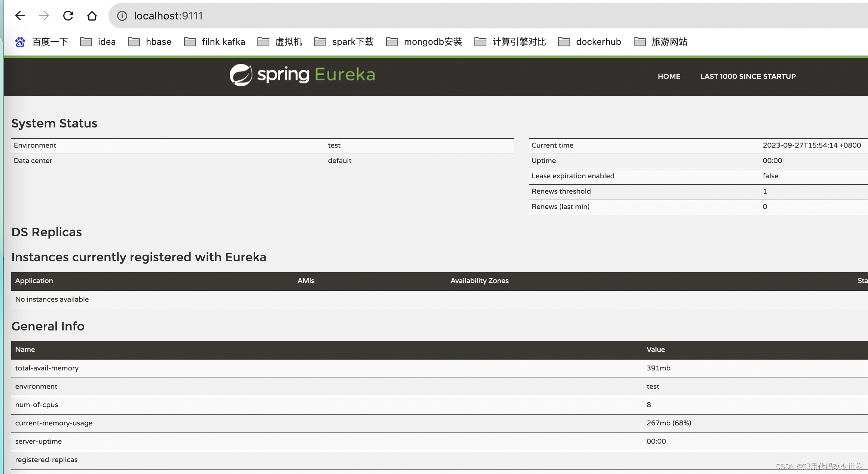
Task: Select the 391mb memory value
Action: click(x=658, y=368)
